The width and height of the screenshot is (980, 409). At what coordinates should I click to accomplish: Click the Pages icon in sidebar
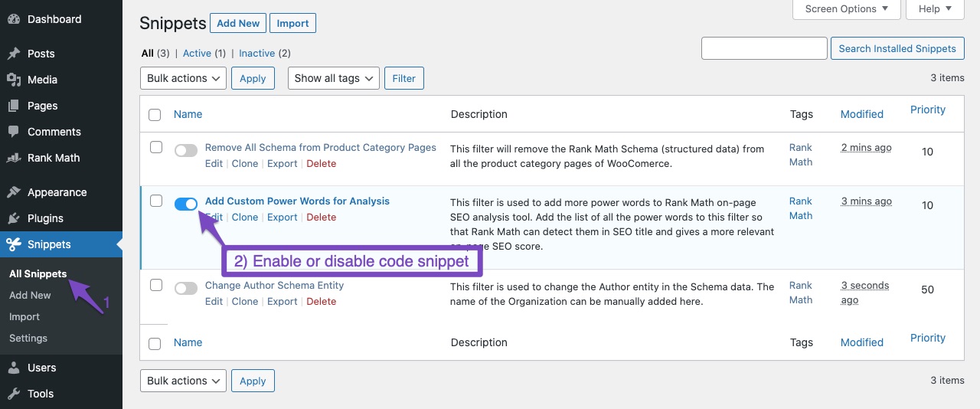coord(14,106)
